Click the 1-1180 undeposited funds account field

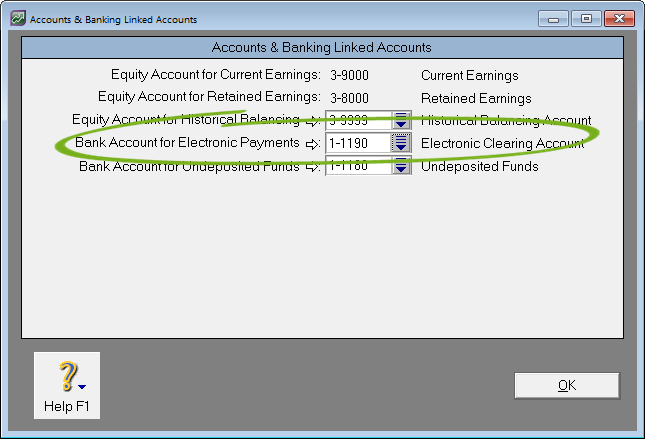point(357,167)
